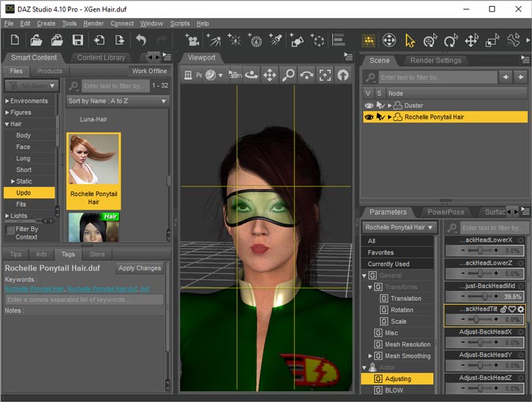Select Favorites parameter filter
Viewport: 532px width, 402px height.
pos(397,252)
